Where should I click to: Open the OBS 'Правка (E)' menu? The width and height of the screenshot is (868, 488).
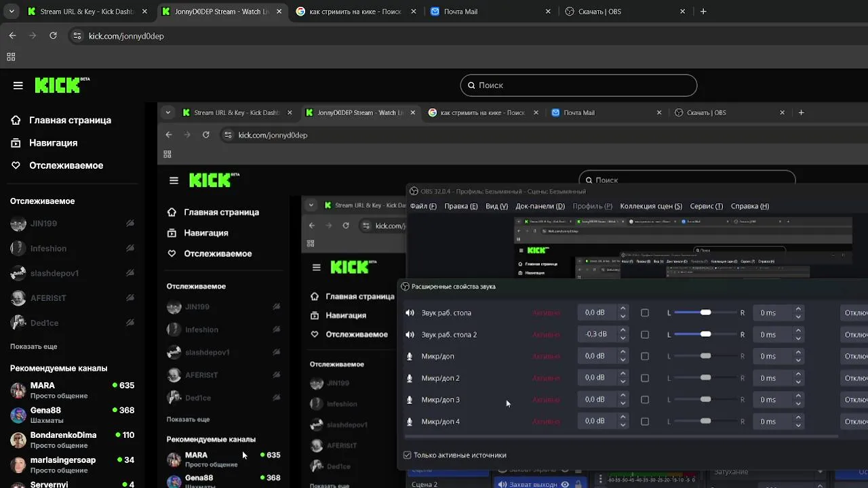pyautogui.click(x=460, y=206)
